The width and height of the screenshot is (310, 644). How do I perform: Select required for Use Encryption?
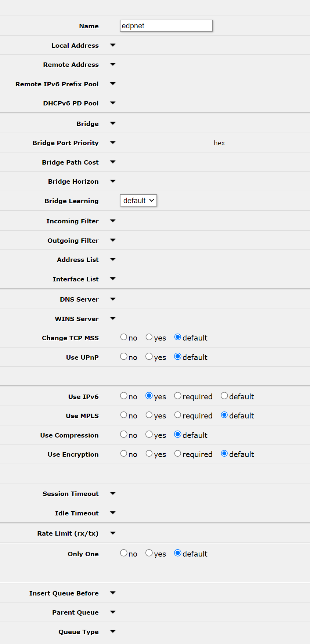coord(178,454)
